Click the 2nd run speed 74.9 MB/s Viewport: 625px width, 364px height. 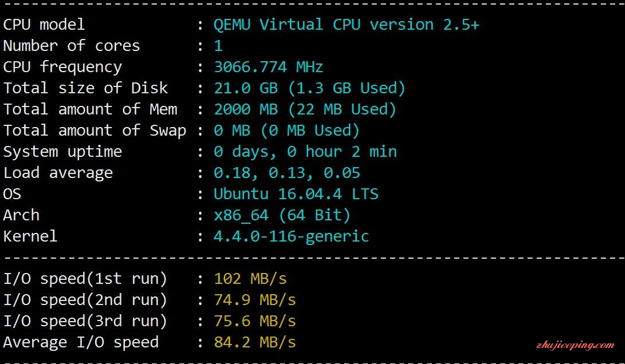[255, 300]
